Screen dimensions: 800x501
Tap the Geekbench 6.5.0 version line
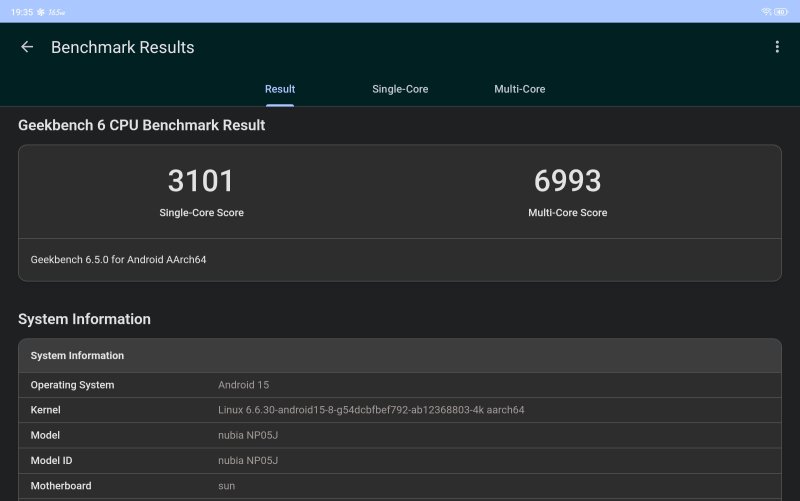pos(118,260)
